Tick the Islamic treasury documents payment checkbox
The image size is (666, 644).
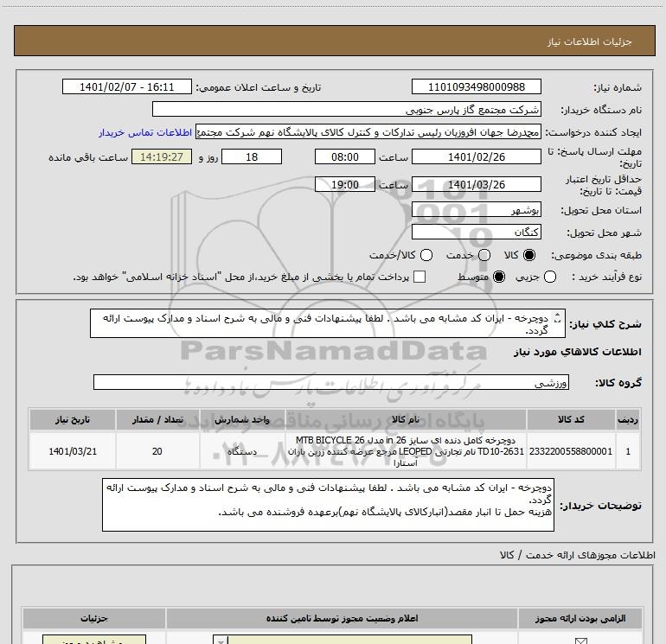point(419,277)
